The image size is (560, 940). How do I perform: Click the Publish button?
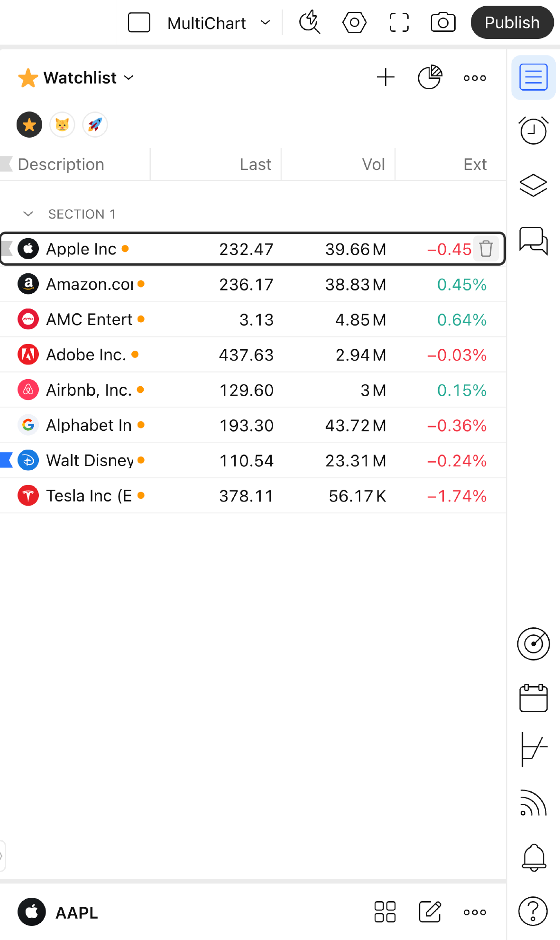pos(512,22)
